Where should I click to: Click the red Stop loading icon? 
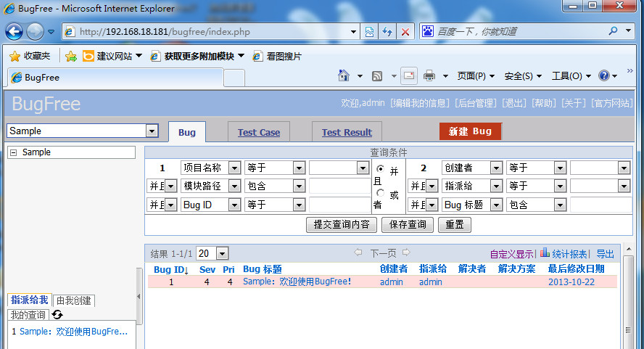[x=405, y=32]
